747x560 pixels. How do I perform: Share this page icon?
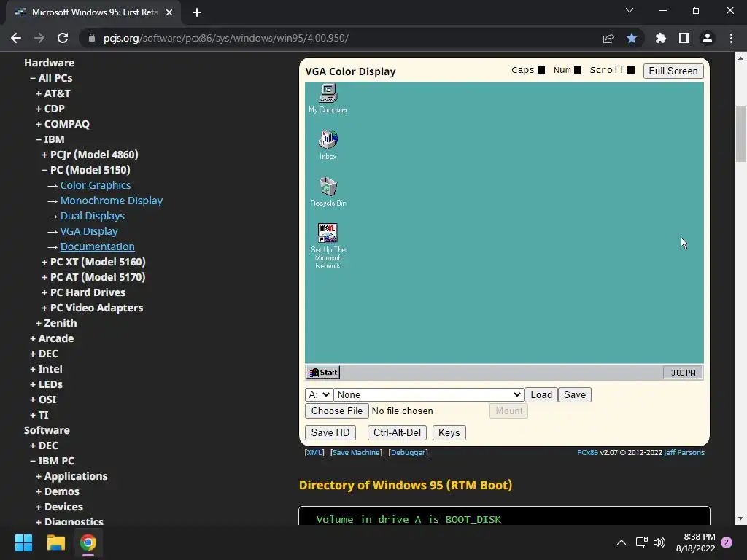click(x=608, y=38)
